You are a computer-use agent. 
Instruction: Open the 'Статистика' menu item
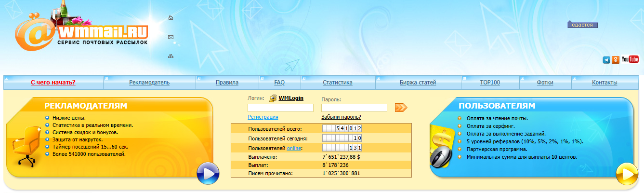click(337, 83)
